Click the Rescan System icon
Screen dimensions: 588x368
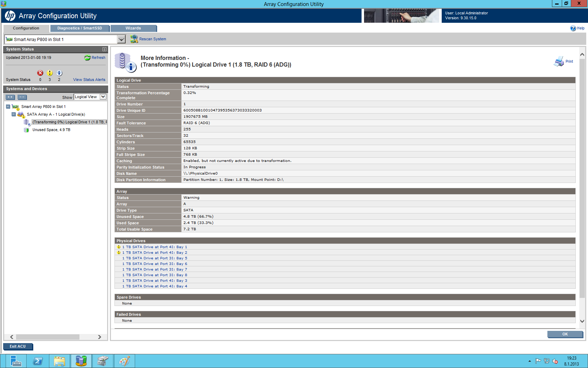pos(134,39)
